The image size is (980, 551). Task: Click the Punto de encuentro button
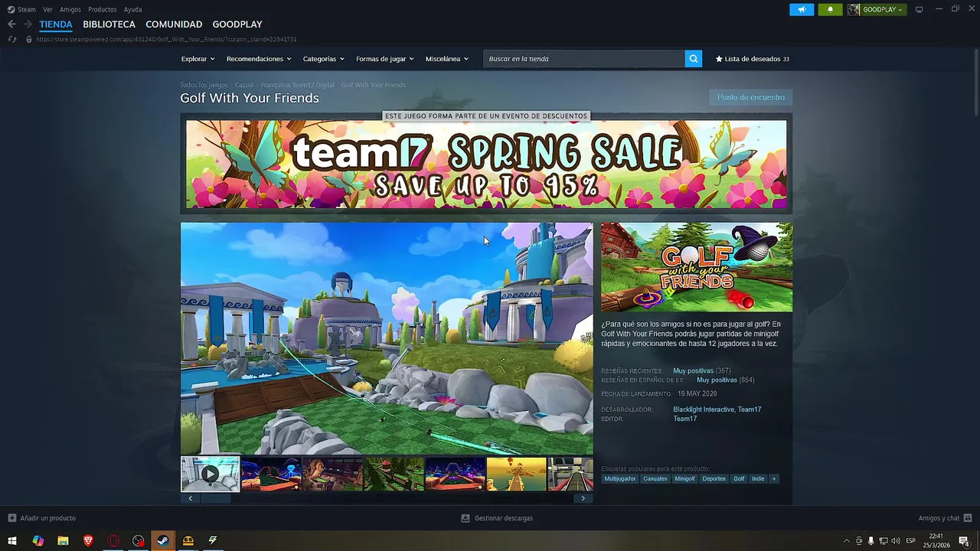pos(750,97)
